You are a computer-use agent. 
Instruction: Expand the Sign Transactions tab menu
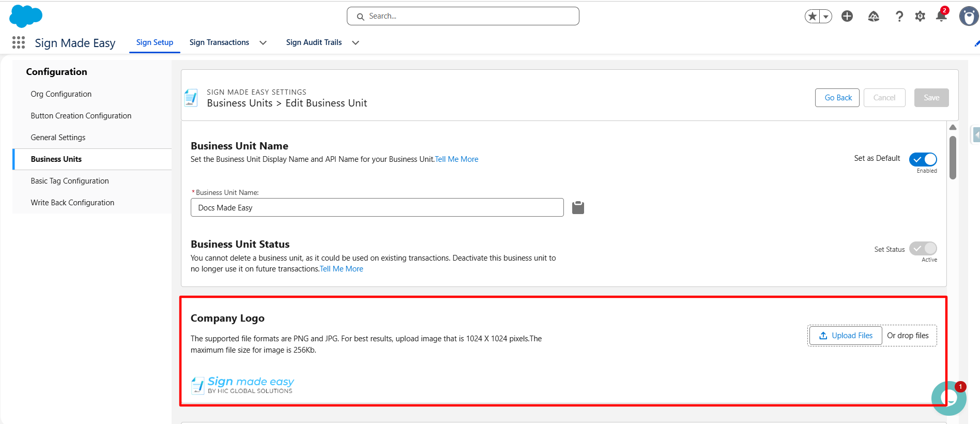(263, 43)
